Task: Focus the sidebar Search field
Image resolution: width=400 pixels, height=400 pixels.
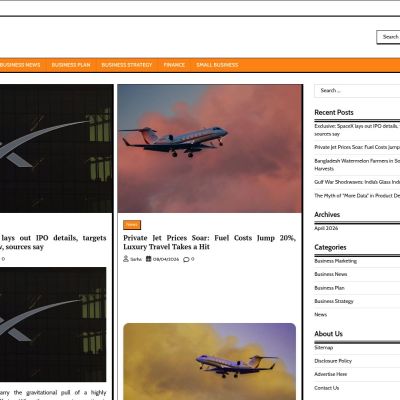Action: pyautogui.click(x=357, y=91)
